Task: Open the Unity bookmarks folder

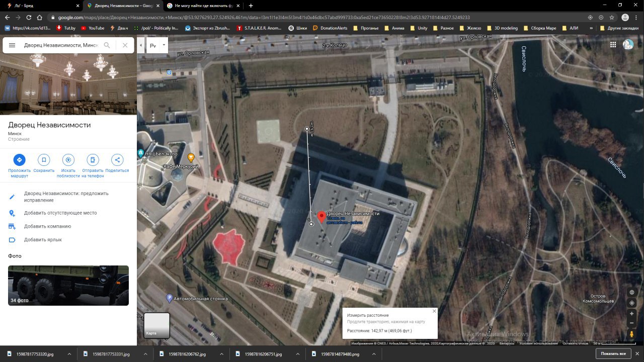Action: (x=419, y=28)
